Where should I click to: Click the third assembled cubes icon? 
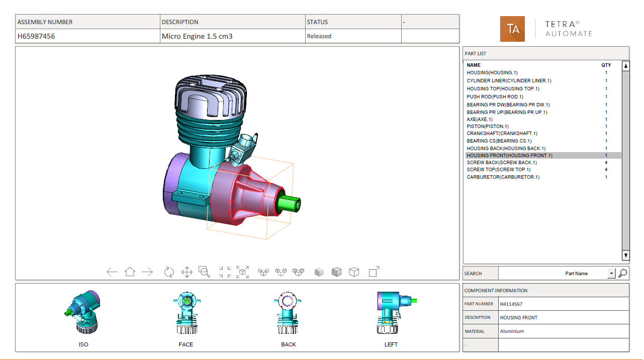tap(299, 272)
